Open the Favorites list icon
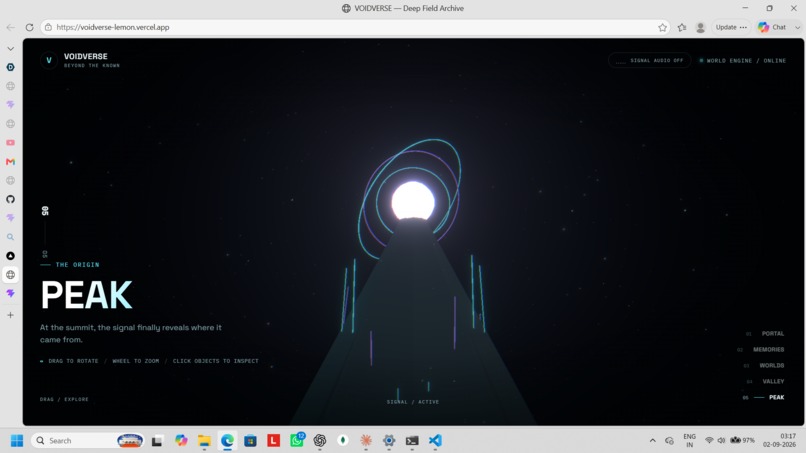806x453 pixels. click(682, 27)
